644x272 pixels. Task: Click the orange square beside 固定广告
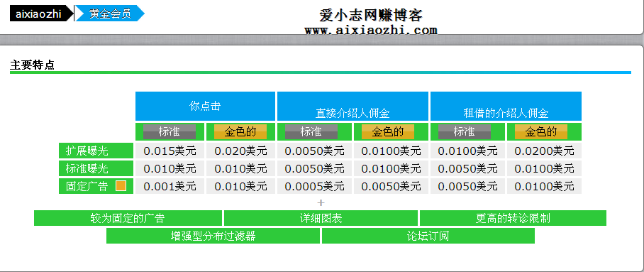point(121,186)
